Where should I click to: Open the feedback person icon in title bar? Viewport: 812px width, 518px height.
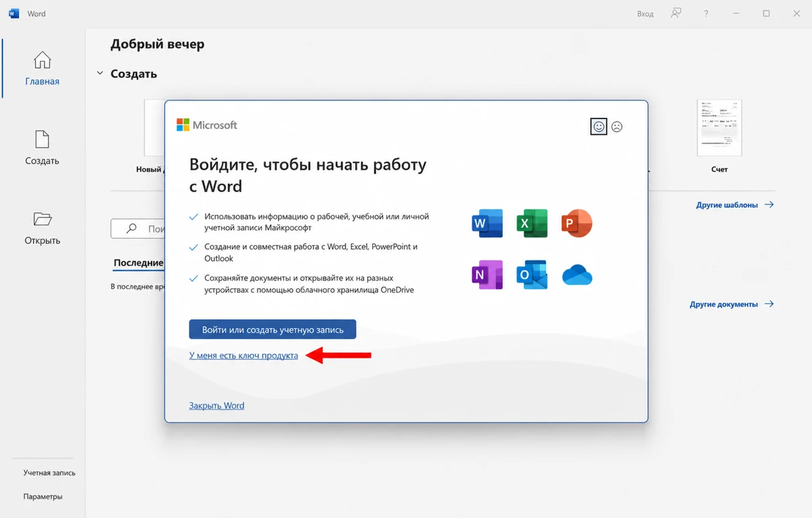675,14
